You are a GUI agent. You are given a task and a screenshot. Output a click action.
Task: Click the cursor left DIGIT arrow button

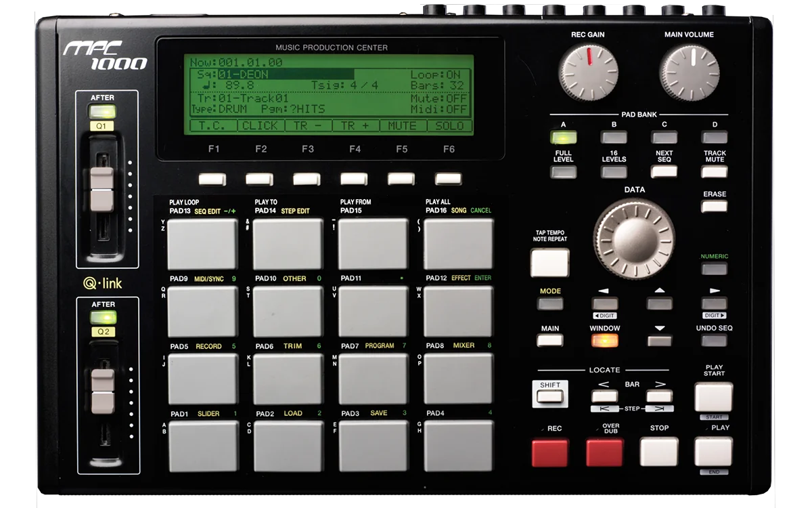coord(605,303)
